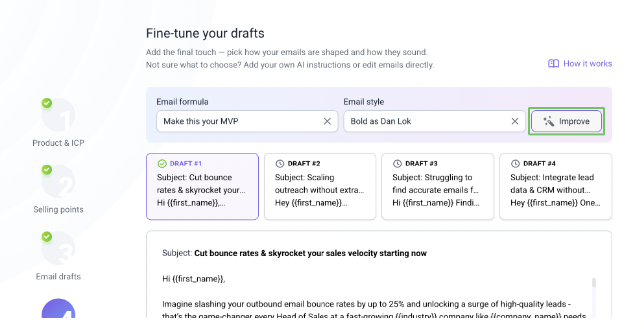Go to step 3 Email drafts
The image size is (644, 329).
(x=58, y=256)
